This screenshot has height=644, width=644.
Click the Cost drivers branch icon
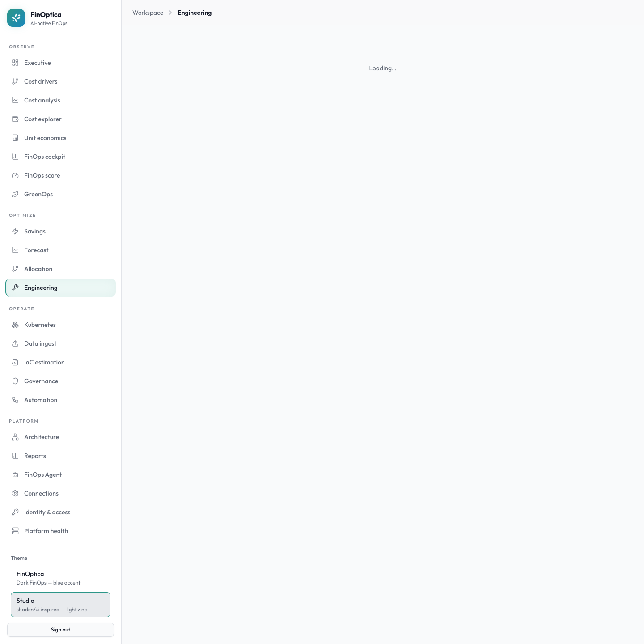15,81
